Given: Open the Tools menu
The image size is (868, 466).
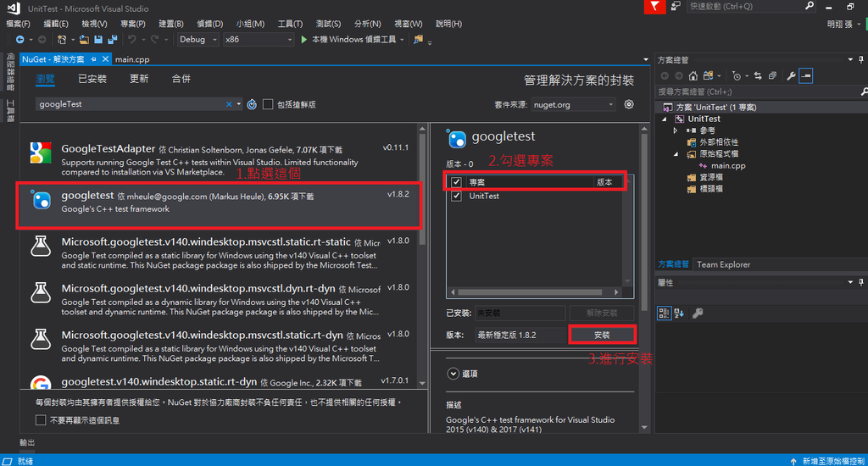Looking at the screenshot, I should coord(290,24).
